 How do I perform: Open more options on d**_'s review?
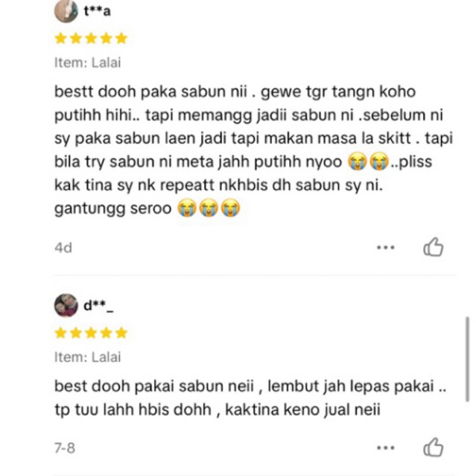386,448
